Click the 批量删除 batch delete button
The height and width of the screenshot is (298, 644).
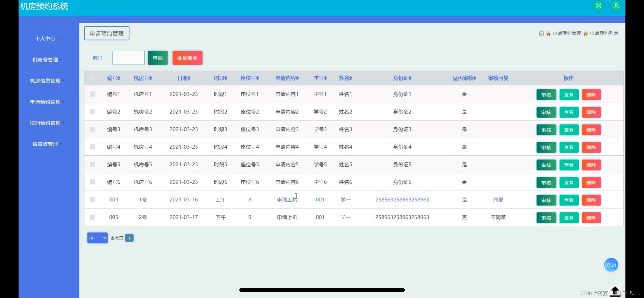tap(187, 58)
